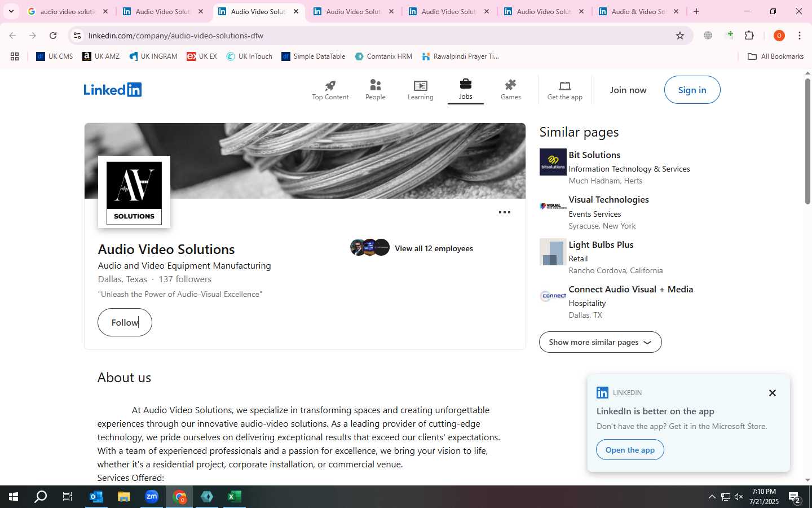812x508 pixels.
Task: Open the apps grid in bookmarks bar
Action: (x=15, y=56)
